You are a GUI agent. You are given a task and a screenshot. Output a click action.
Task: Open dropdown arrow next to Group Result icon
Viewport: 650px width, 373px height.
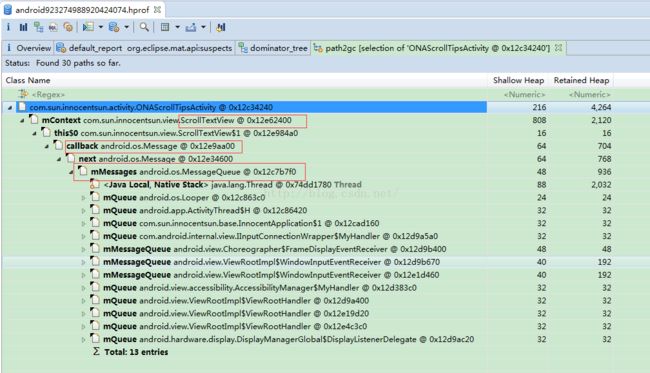(177, 27)
